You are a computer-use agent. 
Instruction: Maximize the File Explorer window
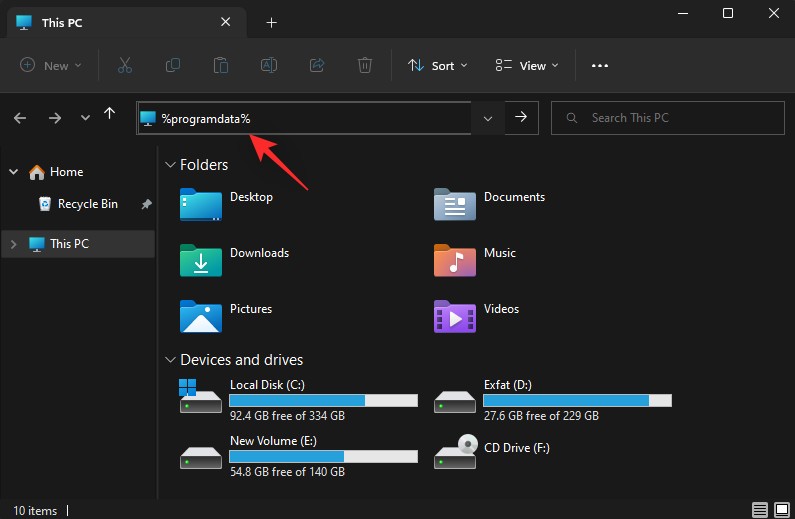tap(728, 13)
